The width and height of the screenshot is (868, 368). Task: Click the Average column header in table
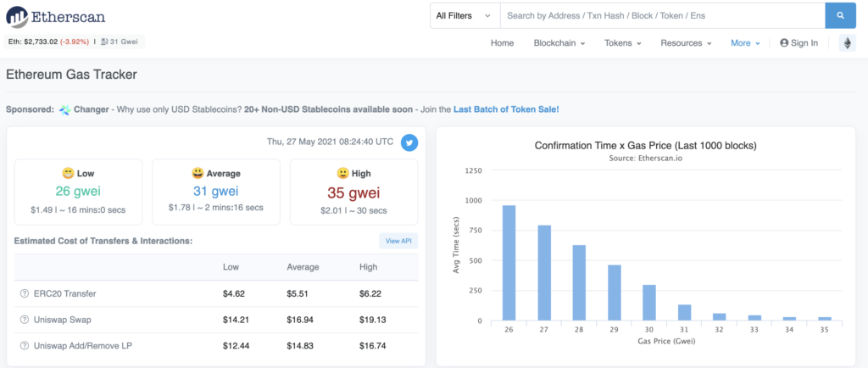pos(303,267)
